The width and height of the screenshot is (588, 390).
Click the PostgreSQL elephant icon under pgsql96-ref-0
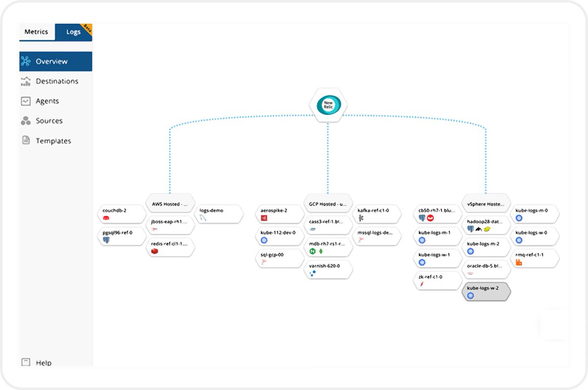tap(106, 241)
